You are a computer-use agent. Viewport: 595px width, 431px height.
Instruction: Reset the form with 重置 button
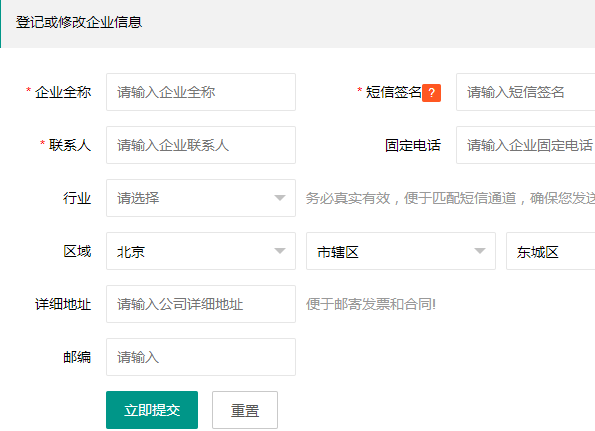(x=245, y=410)
